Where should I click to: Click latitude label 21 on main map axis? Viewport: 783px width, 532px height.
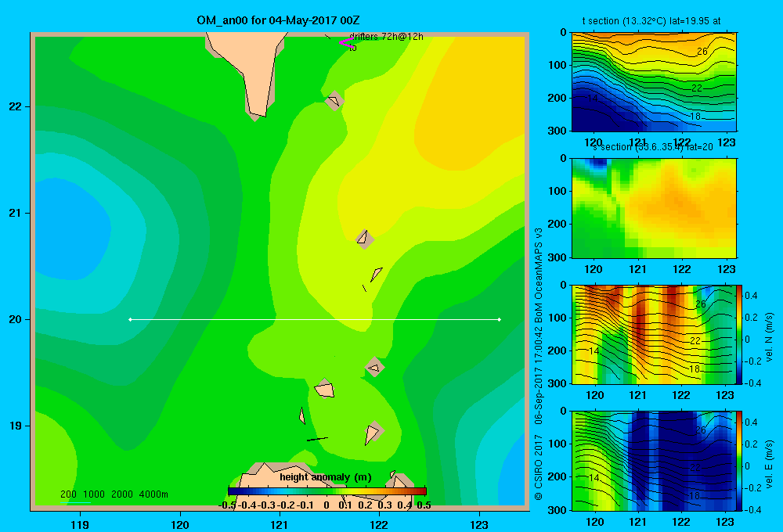16,213
